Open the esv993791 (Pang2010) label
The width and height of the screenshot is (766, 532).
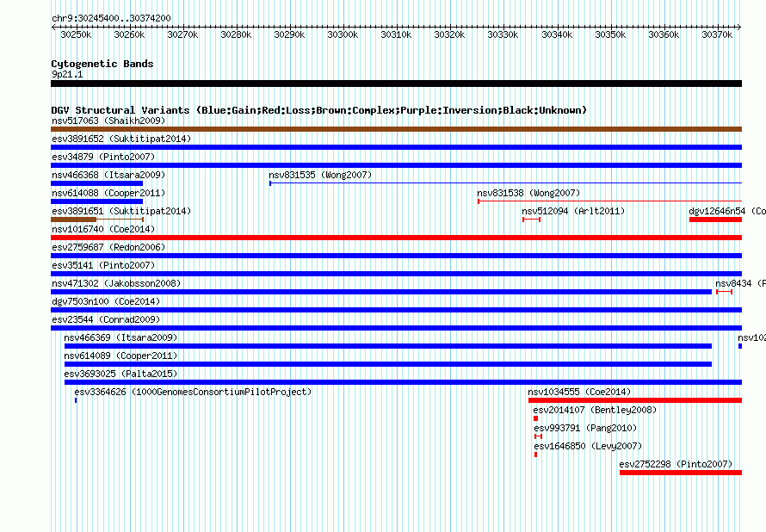click(585, 428)
